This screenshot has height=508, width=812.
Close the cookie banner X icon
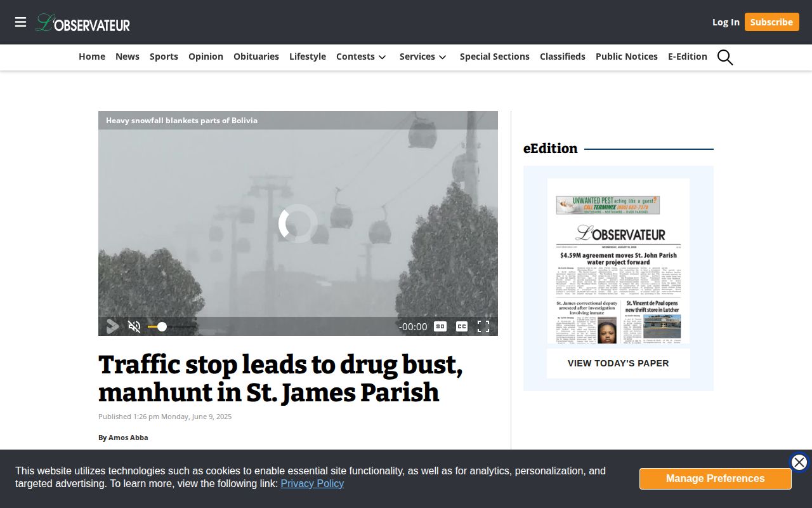799,462
